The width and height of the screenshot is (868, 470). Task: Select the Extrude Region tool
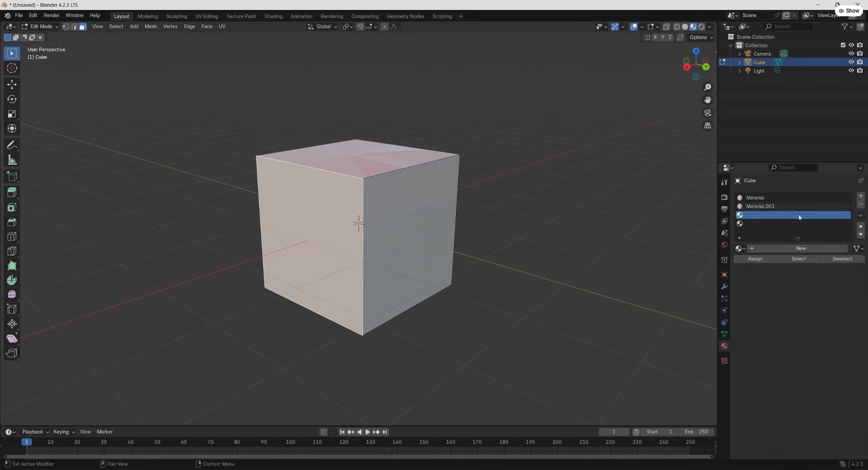[12, 193]
